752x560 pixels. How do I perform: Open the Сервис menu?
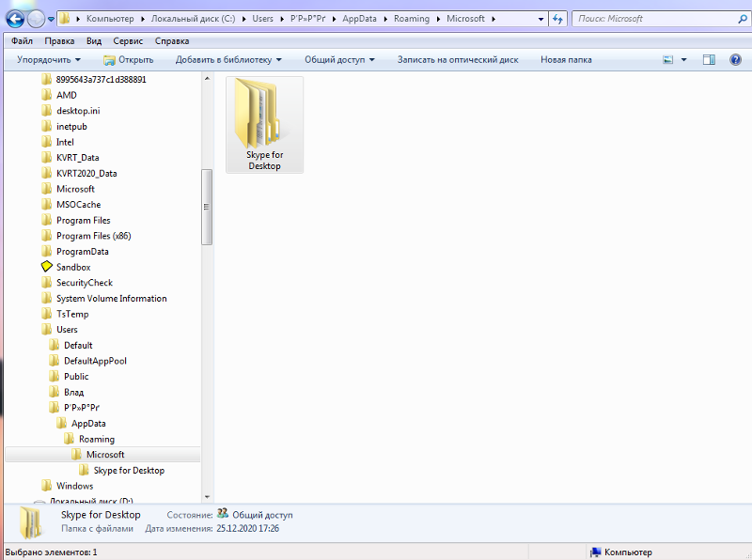(x=128, y=40)
